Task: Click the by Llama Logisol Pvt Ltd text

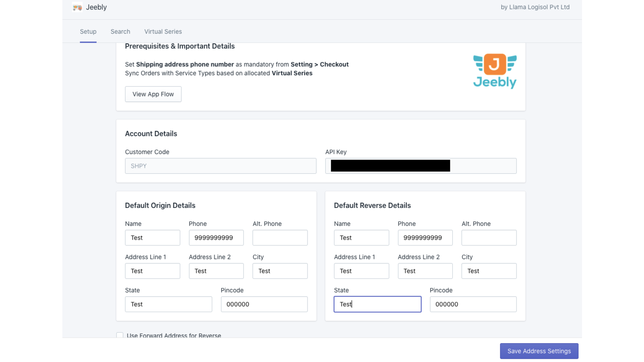Action: pos(535,7)
